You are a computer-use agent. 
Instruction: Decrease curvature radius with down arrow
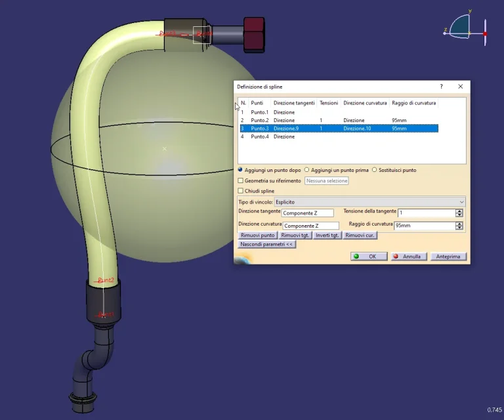coord(459,228)
